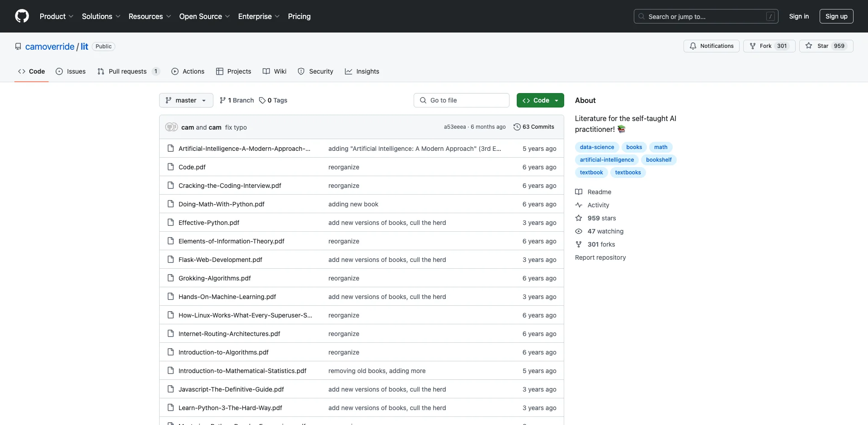The height and width of the screenshot is (425, 868).
Task: Click the file icon for Cracking-the-Coding-Interview.pdf
Action: click(170, 185)
